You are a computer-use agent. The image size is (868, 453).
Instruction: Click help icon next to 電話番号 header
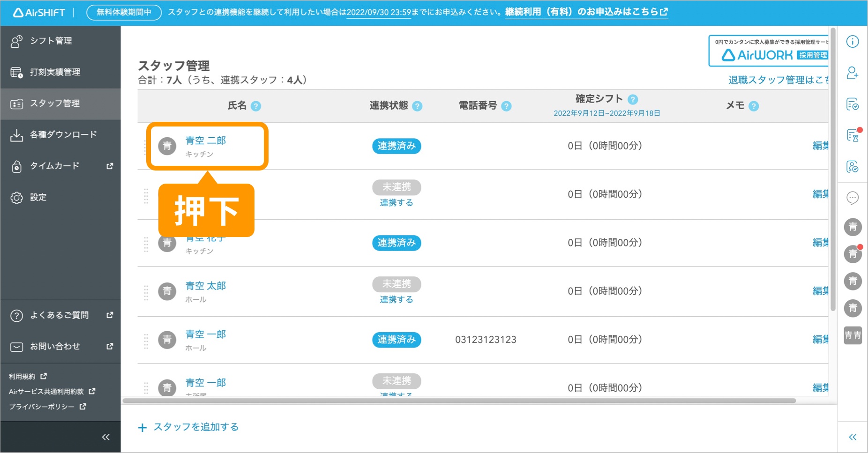506,106
